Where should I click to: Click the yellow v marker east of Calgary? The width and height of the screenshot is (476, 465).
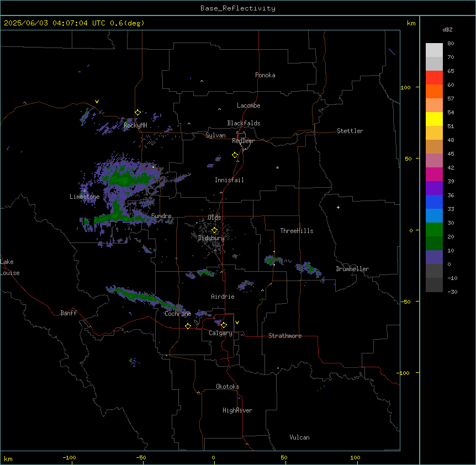237,323
